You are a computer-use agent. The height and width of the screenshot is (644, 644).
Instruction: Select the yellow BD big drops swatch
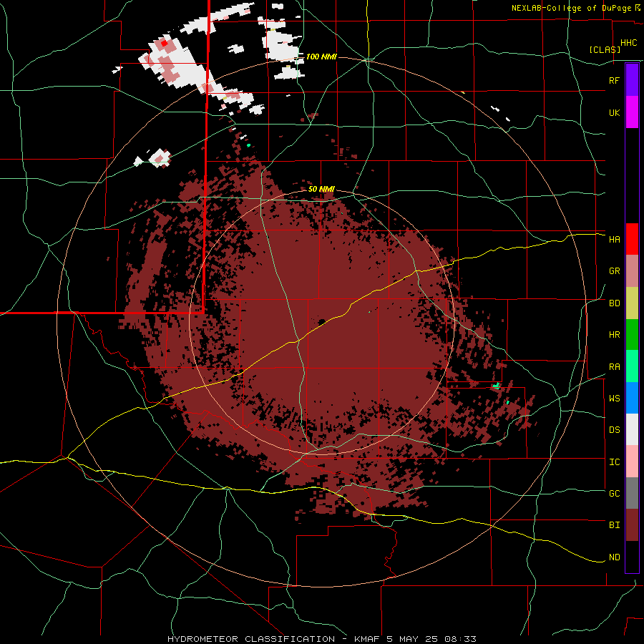click(x=632, y=303)
